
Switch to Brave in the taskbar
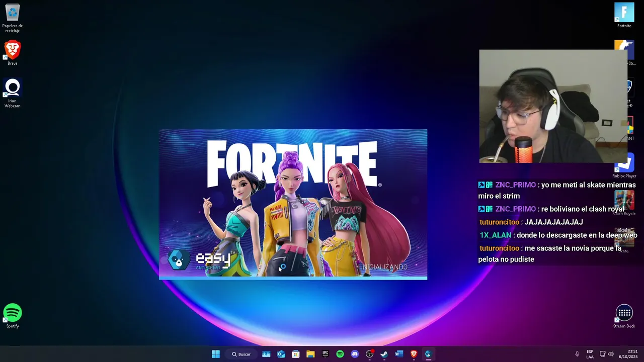point(414,354)
